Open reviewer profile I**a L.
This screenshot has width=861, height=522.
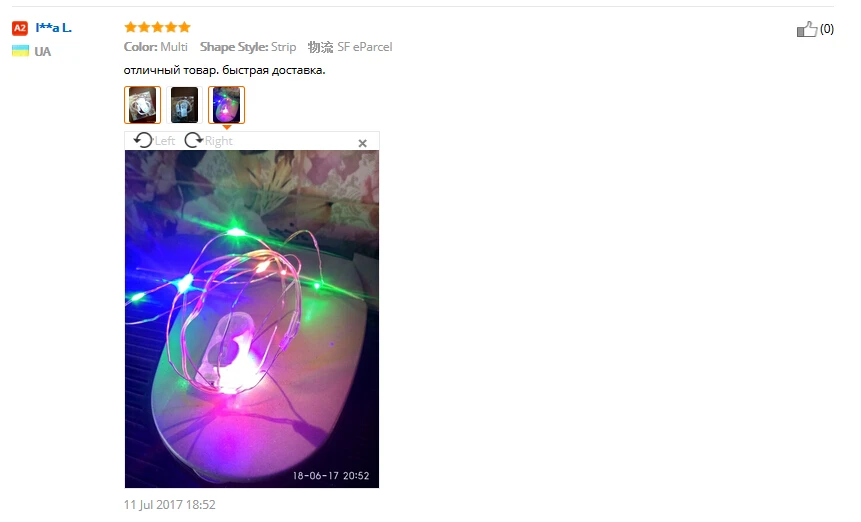pyautogui.click(x=53, y=27)
